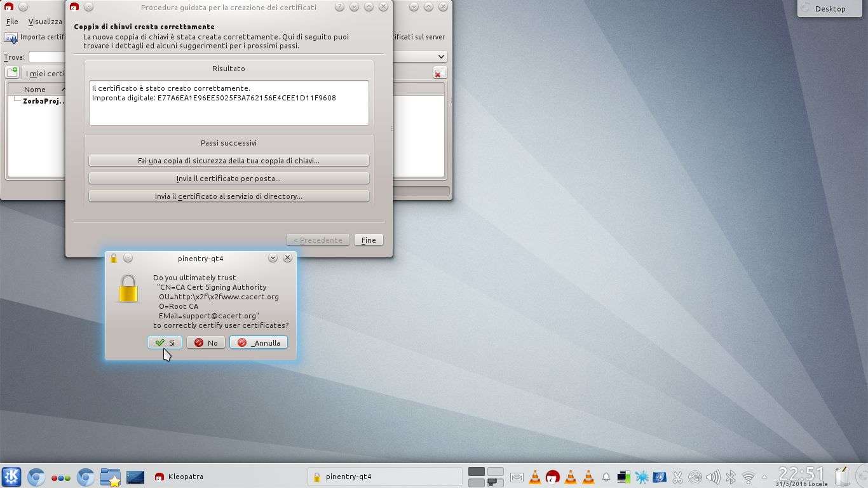This screenshot has height=488, width=868.
Task: Click the scissors Klipper clipboard icon
Action: click(x=677, y=477)
